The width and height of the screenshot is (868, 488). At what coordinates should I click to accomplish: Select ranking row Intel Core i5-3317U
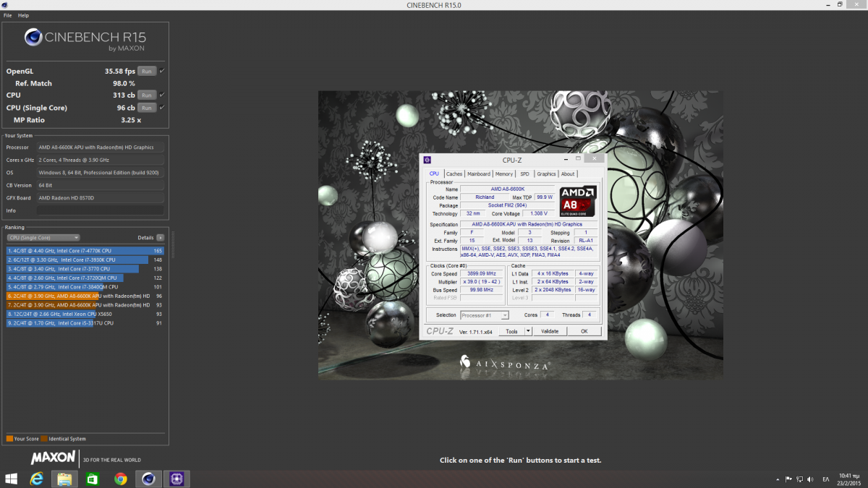[85, 322]
